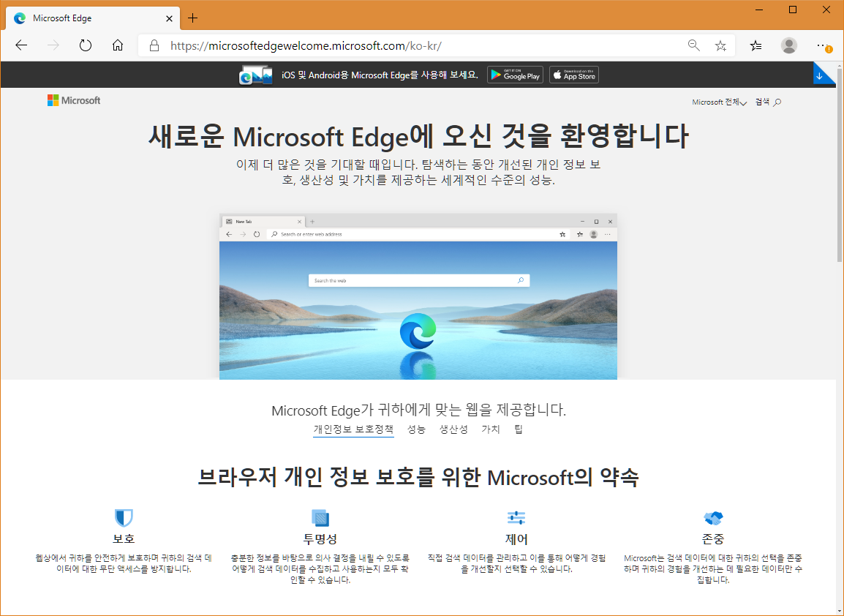Select the 생산성 tab
The image size is (844, 616).
click(453, 429)
